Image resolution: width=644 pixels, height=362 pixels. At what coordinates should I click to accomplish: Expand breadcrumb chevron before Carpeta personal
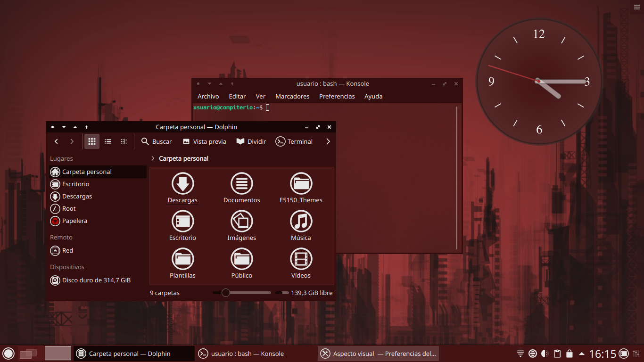coord(153,158)
